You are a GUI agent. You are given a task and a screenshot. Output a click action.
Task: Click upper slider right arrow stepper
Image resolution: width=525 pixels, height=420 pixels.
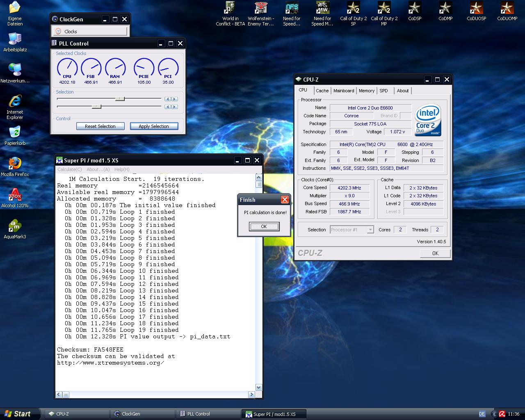(175, 99)
